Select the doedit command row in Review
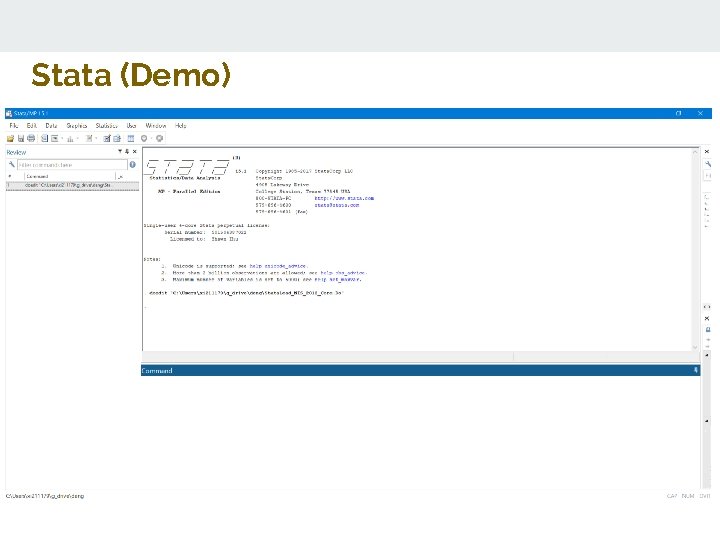Image resolution: width=720 pixels, height=540 pixels. click(72, 185)
